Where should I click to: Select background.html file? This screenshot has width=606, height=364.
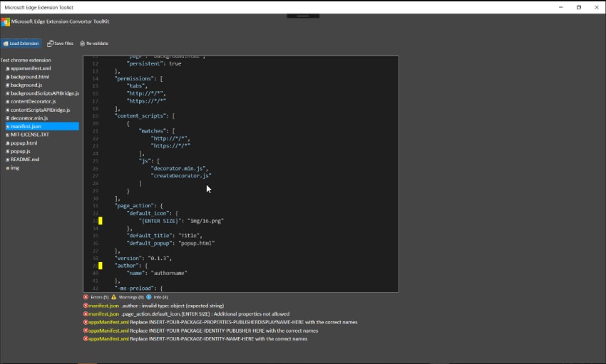click(x=30, y=77)
